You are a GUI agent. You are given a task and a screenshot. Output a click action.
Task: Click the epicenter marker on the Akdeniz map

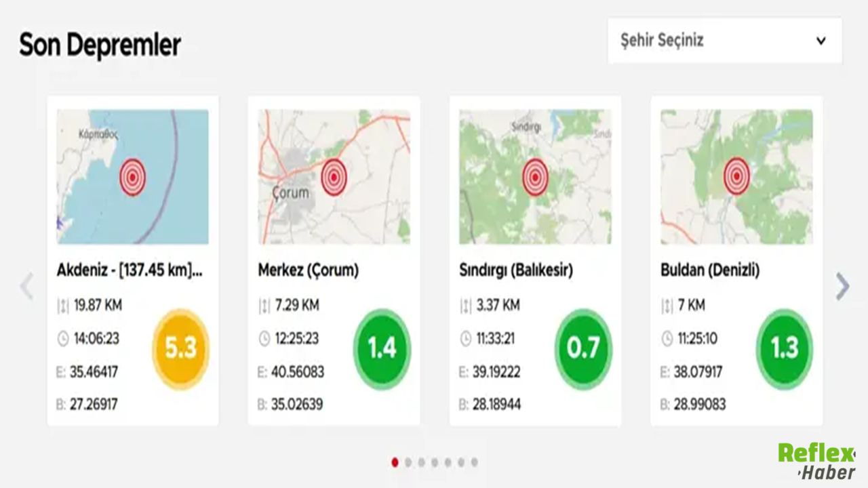pos(132,178)
